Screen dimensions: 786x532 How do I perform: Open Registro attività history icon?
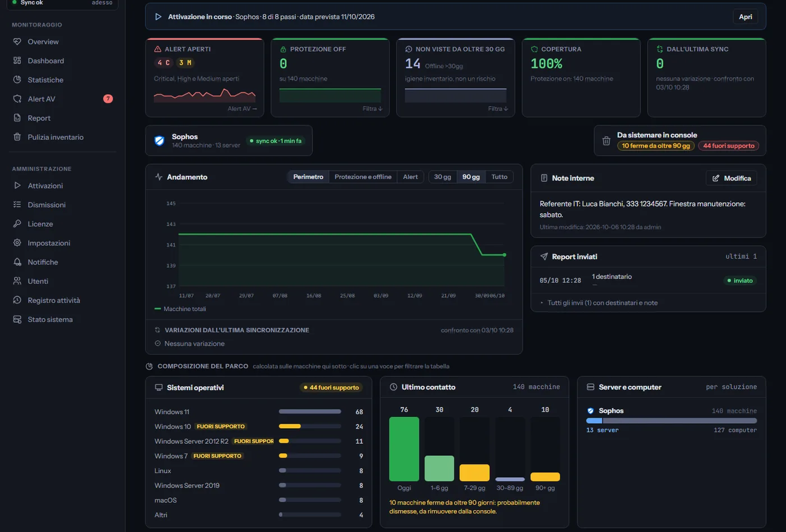pos(17,300)
